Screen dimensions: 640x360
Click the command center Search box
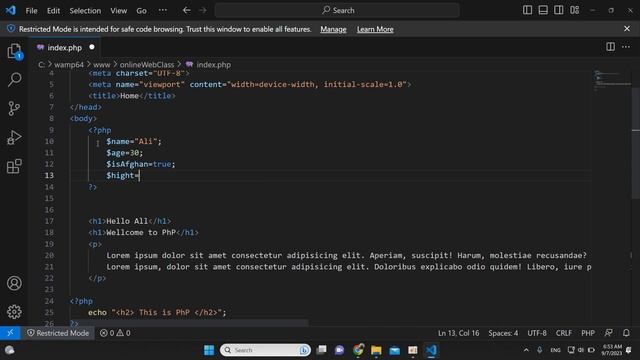[x=337, y=10]
